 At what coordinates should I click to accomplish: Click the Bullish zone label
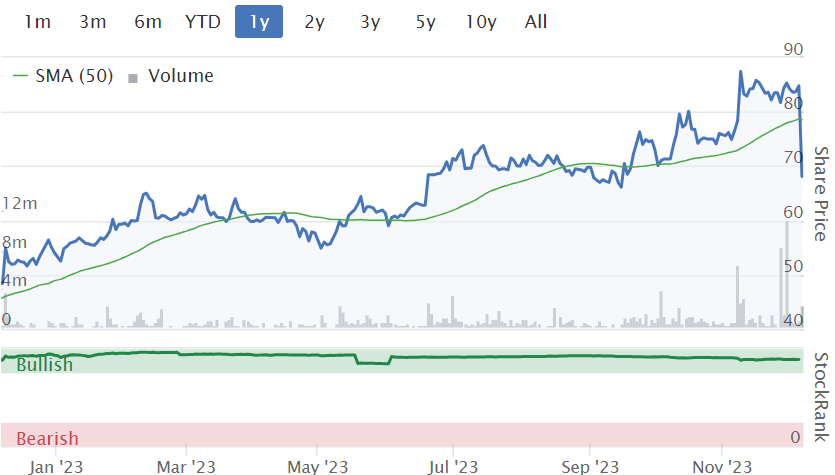coord(45,365)
